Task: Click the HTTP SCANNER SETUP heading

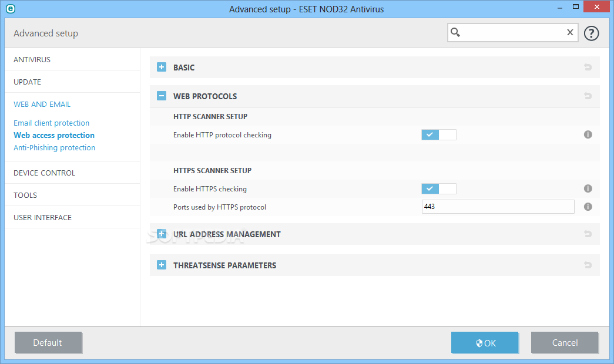Action: click(x=210, y=117)
